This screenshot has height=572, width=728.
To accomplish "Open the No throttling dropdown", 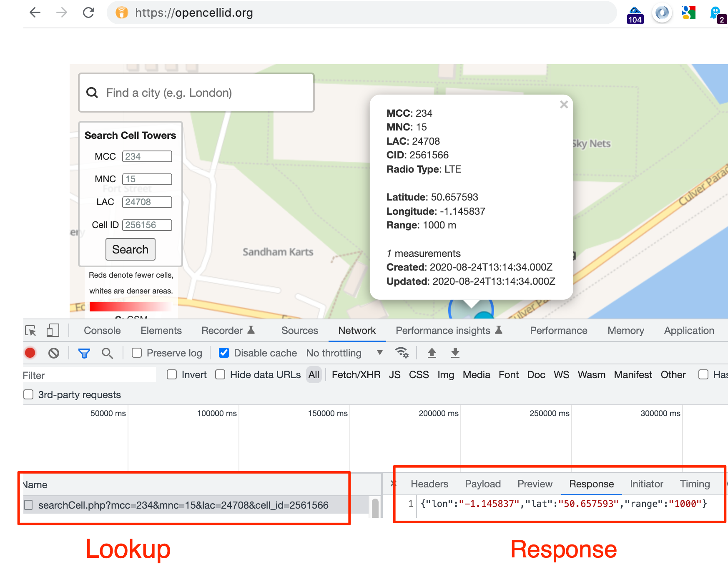I will click(x=343, y=353).
